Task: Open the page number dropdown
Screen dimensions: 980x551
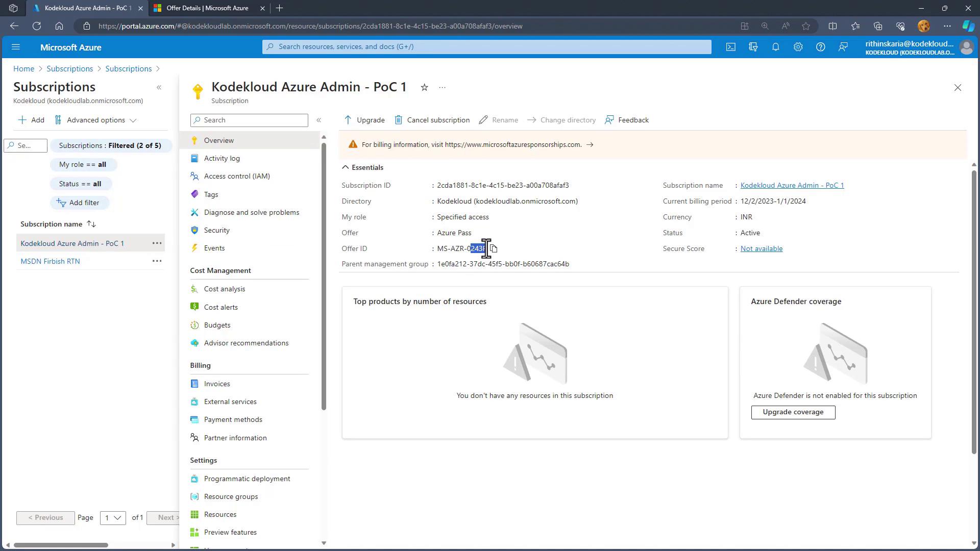Action: [x=112, y=518]
